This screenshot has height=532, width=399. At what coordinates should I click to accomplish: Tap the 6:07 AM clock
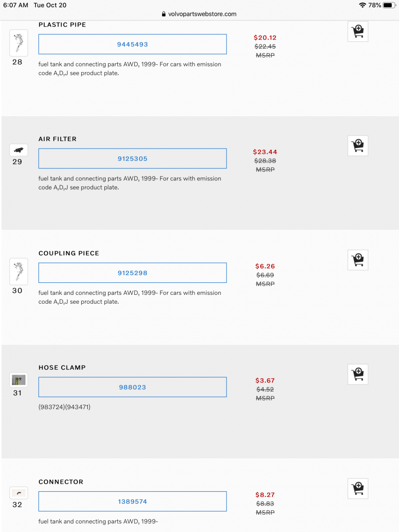tap(16, 5)
